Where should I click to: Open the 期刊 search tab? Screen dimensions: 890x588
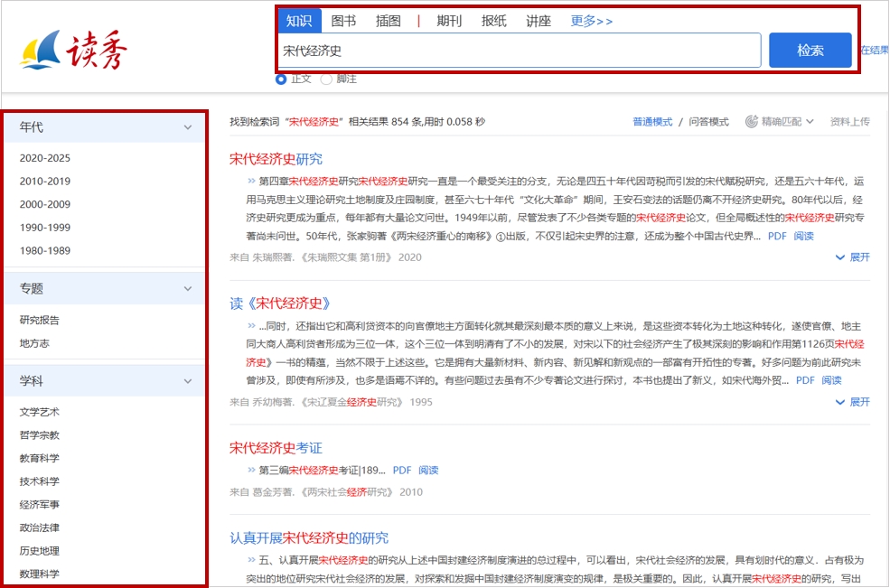[449, 21]
